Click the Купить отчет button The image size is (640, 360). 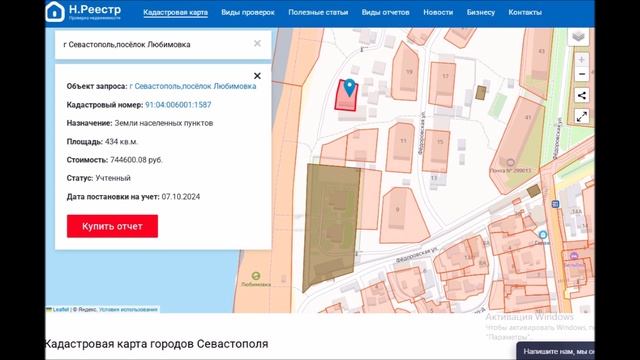click(x=112, y=226)
